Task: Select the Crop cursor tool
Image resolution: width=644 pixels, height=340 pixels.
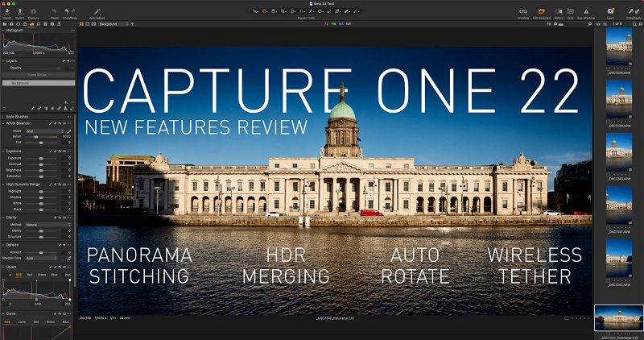Action: [x=283, y=11]
